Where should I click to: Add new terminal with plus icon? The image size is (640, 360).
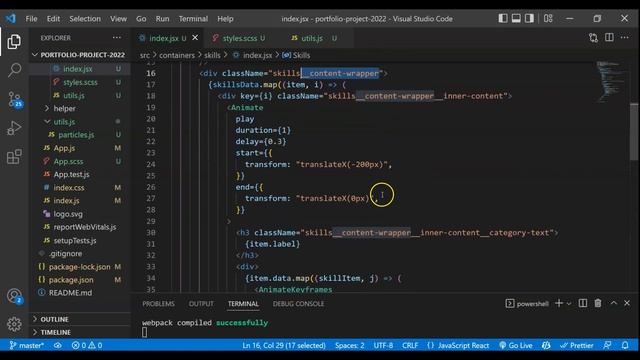point(559,303)
